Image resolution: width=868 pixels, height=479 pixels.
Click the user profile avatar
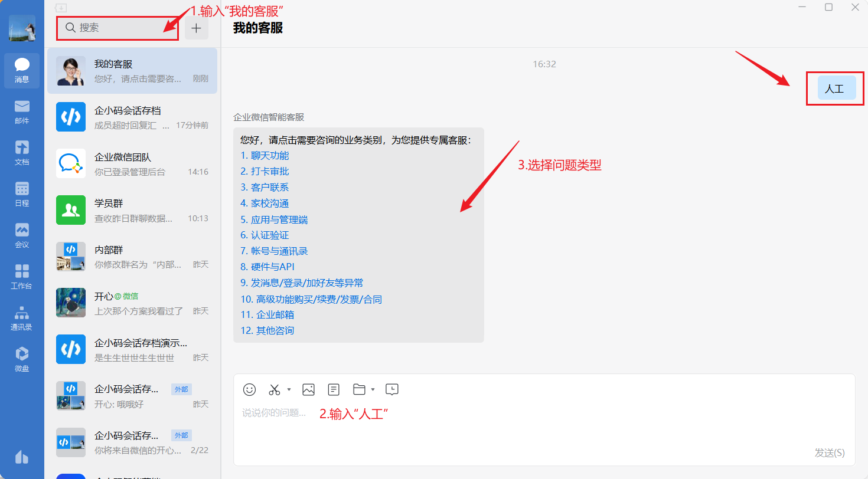(x=22, y=28)
